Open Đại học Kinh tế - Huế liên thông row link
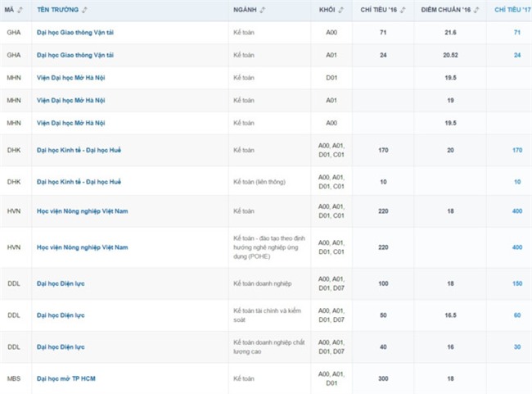Viewport: 532px width, 394px height. pos(79,181)
